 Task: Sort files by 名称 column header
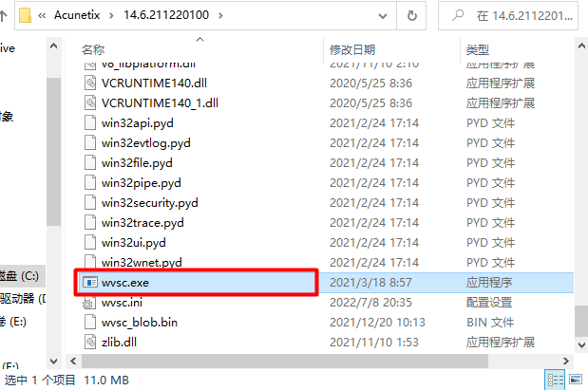[x=93, y=49]
